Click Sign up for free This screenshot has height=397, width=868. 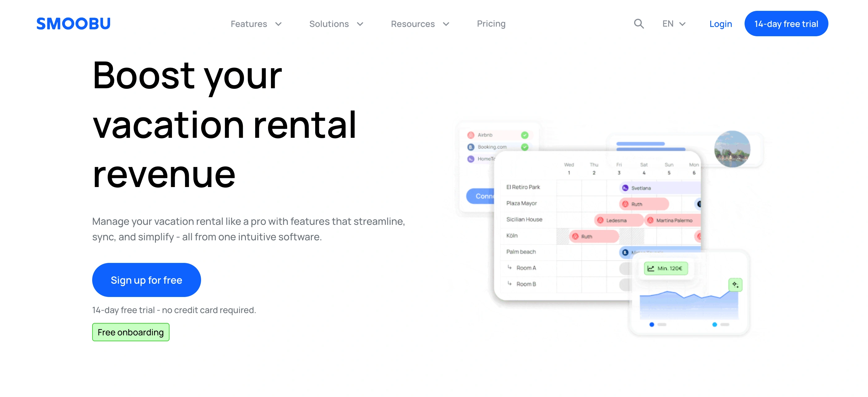pos(147,280)
